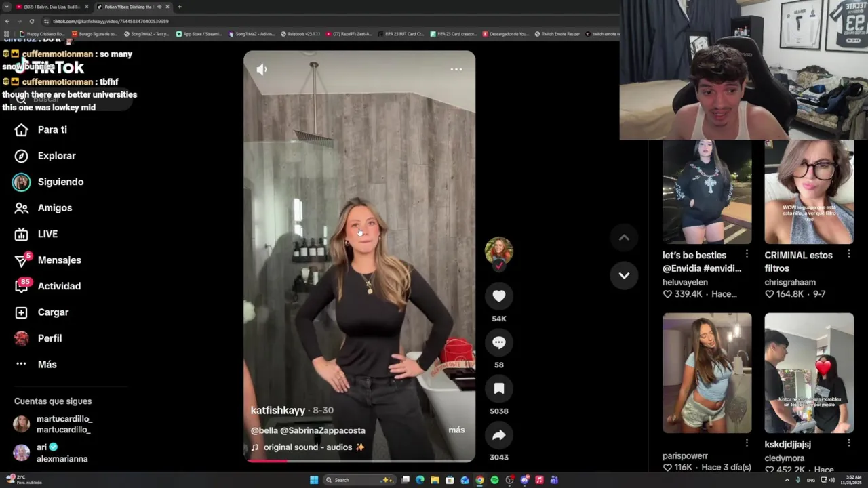This screenshot has width=868, height=488.
Task: Click the video progress bar
Action: point(359,461)
